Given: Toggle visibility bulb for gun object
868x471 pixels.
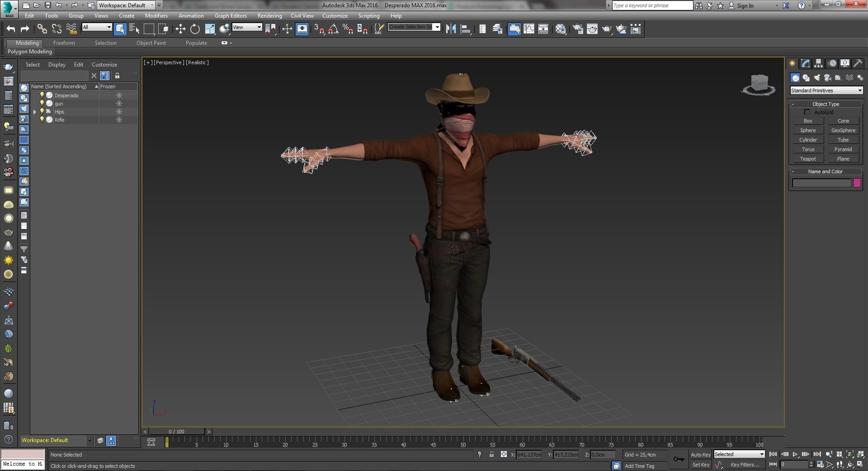Looking at the screenshot, I should [42, 103].
